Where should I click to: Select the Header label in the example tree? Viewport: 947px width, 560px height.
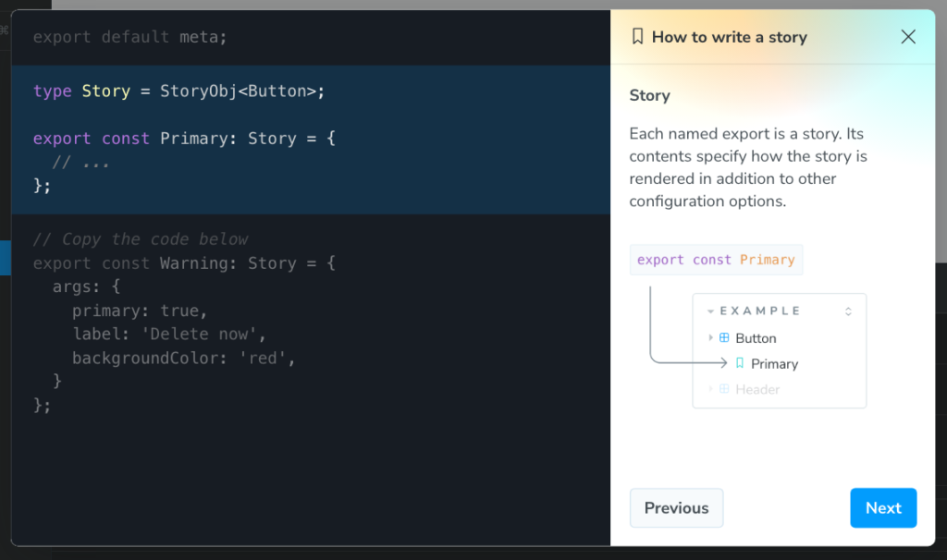click(757, 390)
